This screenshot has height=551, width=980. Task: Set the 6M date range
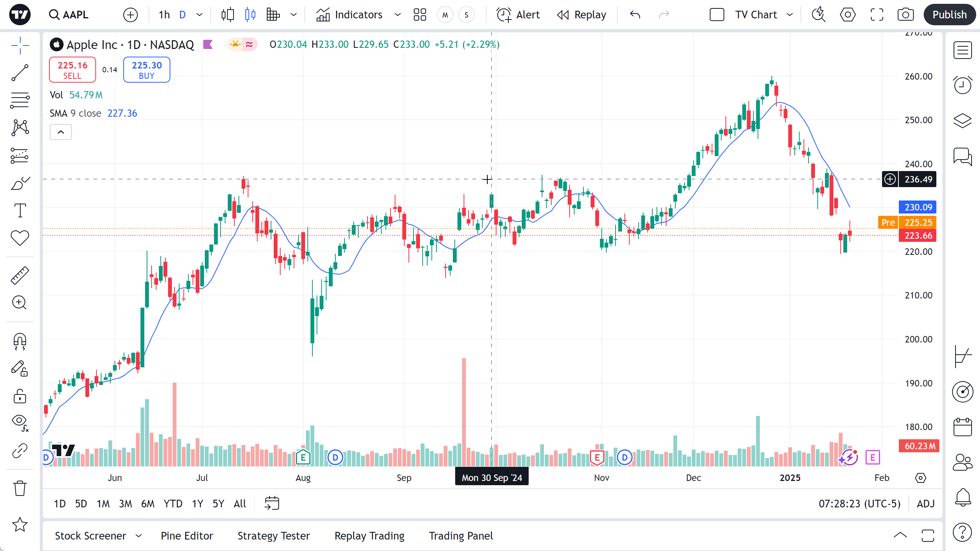[x=148, y=504]
